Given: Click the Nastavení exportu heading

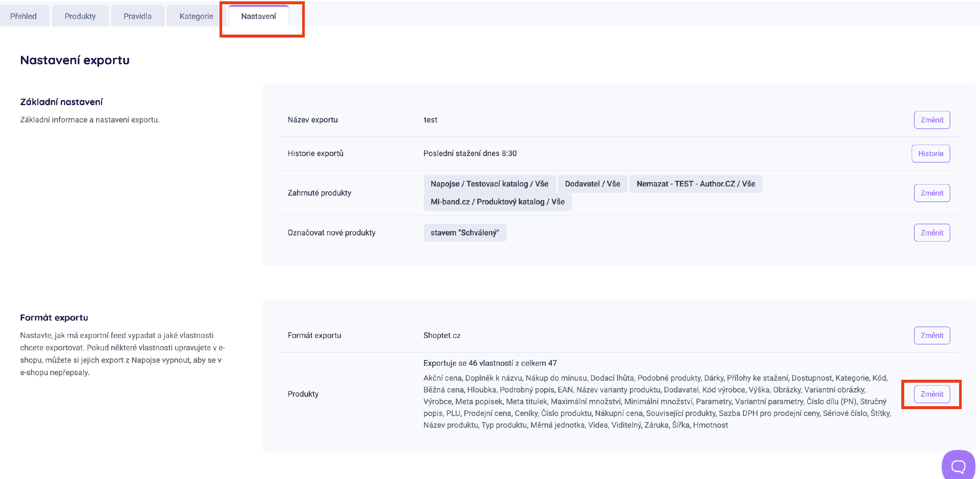Looking at the screenshot, I should (74, 60).
